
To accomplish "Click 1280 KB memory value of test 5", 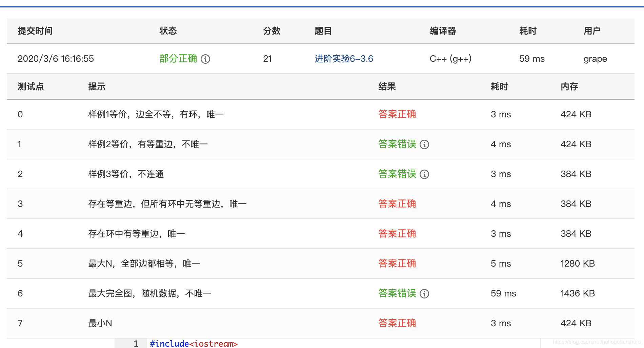I will (578, 264).
